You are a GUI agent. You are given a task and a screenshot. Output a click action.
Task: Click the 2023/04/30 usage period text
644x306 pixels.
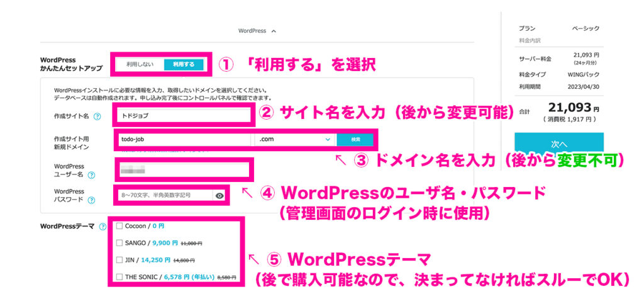pos(584,87)
